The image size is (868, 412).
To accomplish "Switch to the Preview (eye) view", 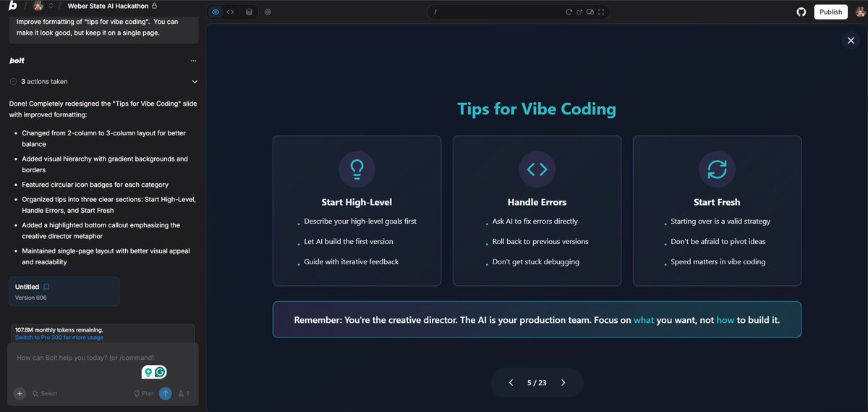I will point(216,12).
